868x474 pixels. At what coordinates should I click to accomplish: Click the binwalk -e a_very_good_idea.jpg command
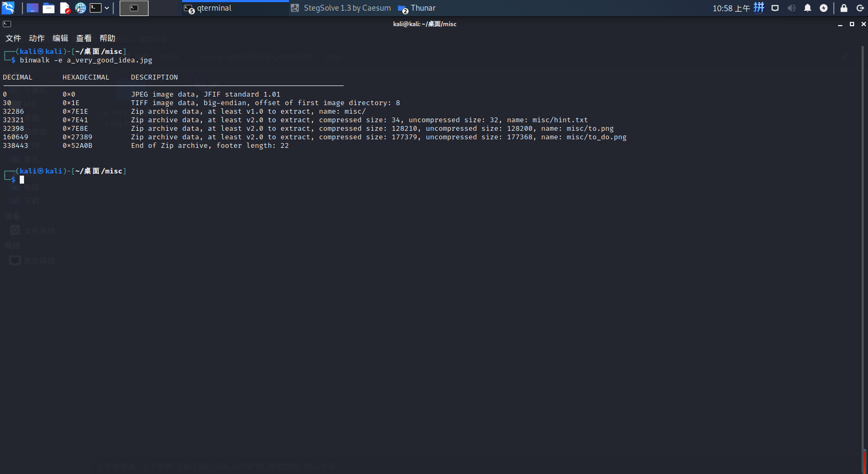tap(86, 60)
